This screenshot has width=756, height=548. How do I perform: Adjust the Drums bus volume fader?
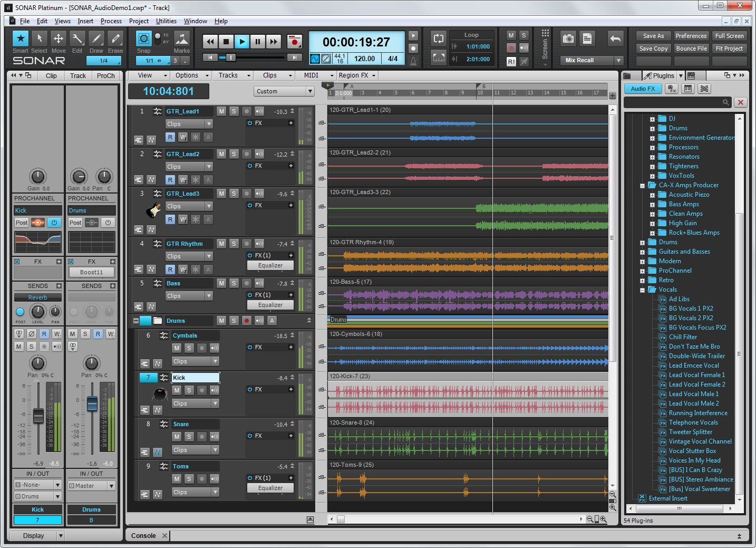tap(92, 404)
